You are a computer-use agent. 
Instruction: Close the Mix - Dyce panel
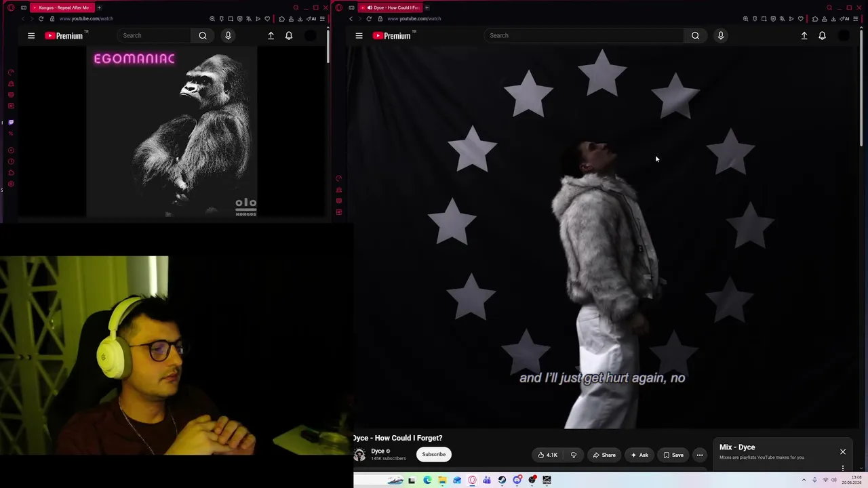point(843,451)
